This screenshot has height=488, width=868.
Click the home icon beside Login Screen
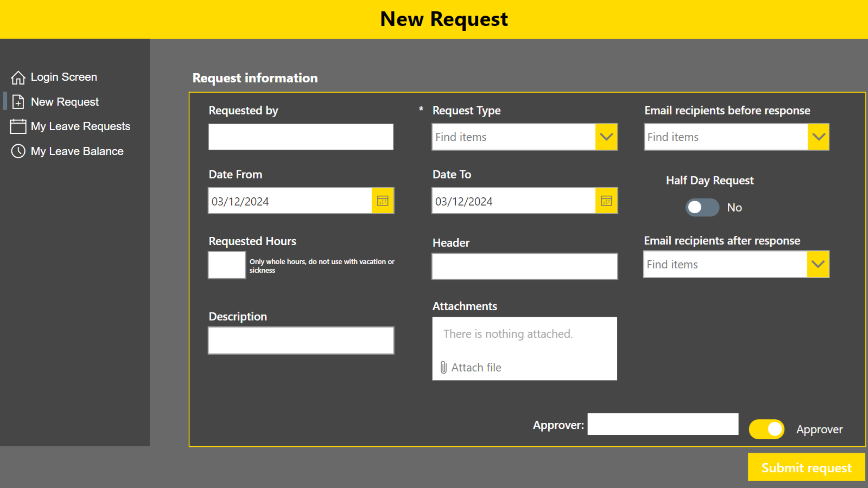coord(18,77)
